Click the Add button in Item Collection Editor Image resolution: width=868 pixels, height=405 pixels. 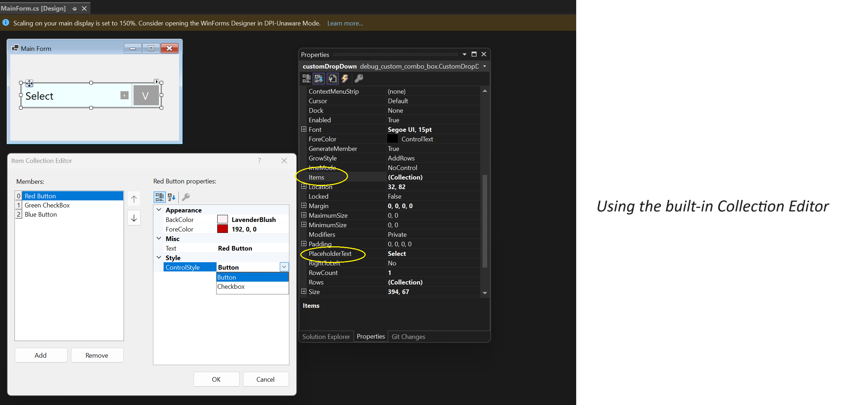pyautogui.click(x=41, y=355)
